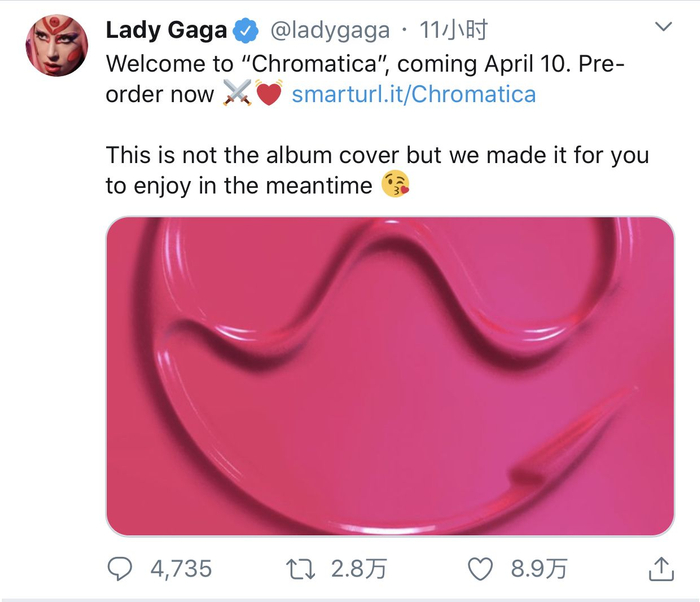Click the blue verified badge
This screenshot has height=602, width=700.
click(x=245, y=31)
